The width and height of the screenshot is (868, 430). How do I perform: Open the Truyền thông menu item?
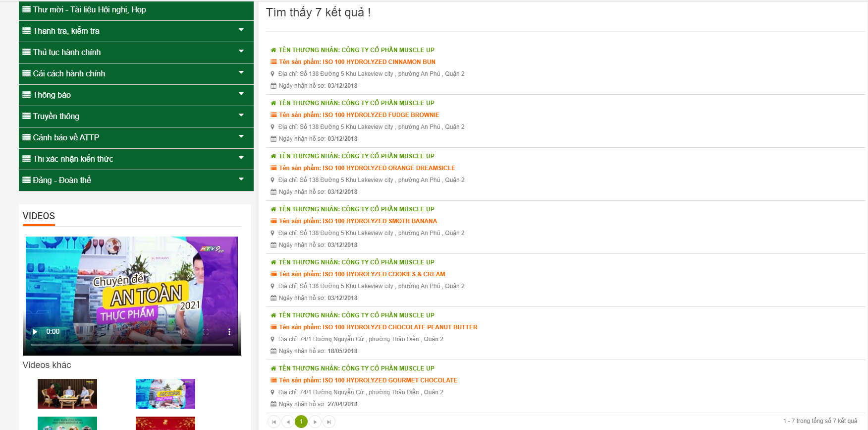tap(136, 117)
